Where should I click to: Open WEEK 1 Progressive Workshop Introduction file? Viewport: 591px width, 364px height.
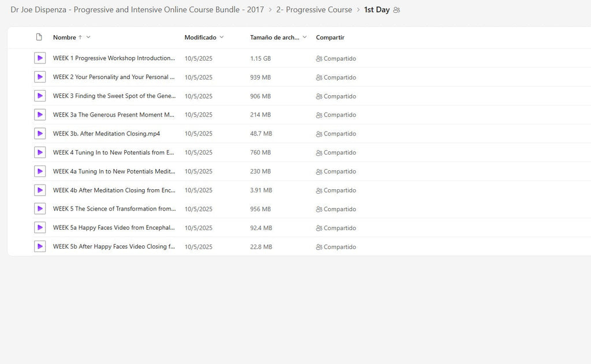(x=114, y=58)
